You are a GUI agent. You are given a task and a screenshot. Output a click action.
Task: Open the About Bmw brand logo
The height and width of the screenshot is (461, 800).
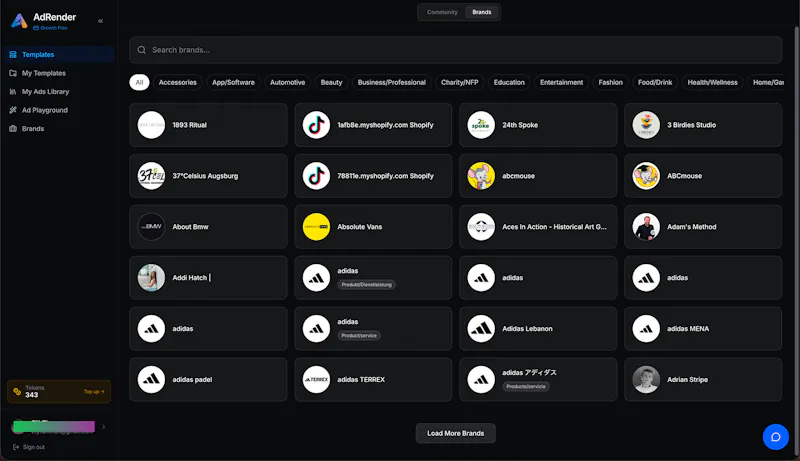point(151,227)
